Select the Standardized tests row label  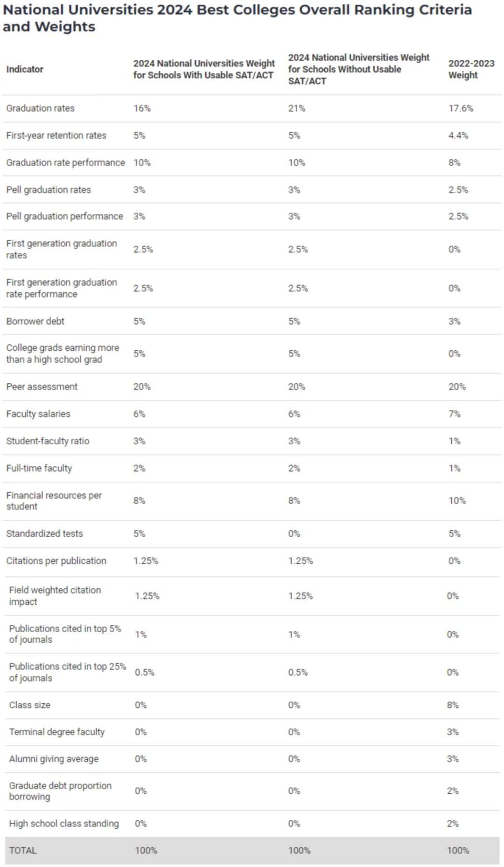coord(44,534)
